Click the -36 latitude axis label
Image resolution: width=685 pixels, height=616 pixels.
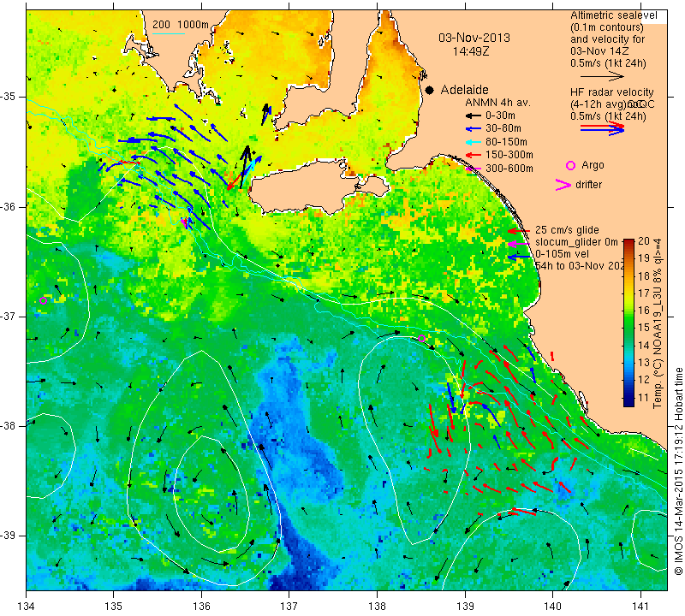pos(9,206)
